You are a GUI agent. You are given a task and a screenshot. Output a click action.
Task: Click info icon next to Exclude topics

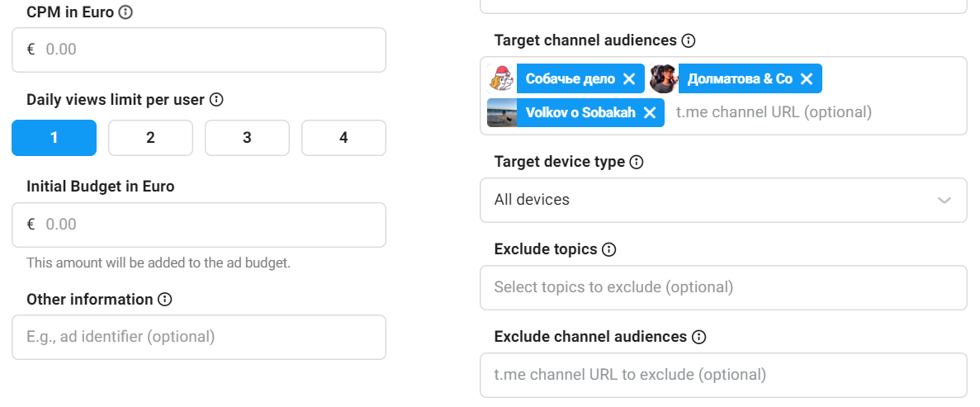pyautogui.click(x=609, y=249)
